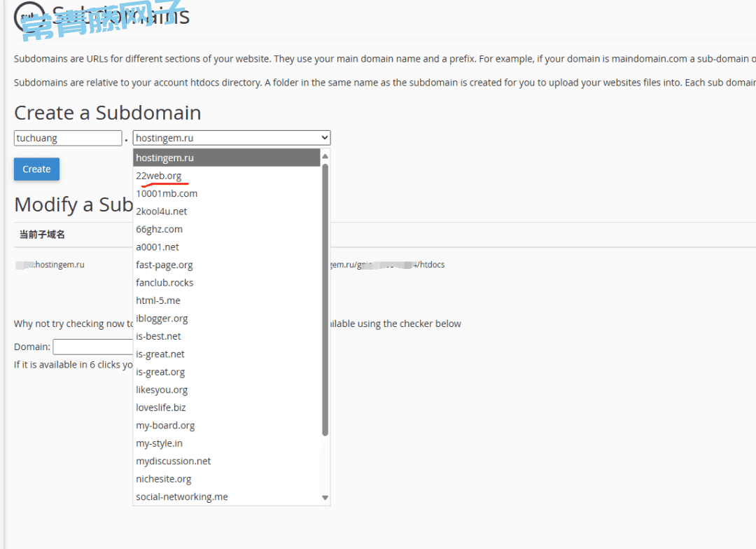Select the 66ghz.com option

tap(227, 229)
